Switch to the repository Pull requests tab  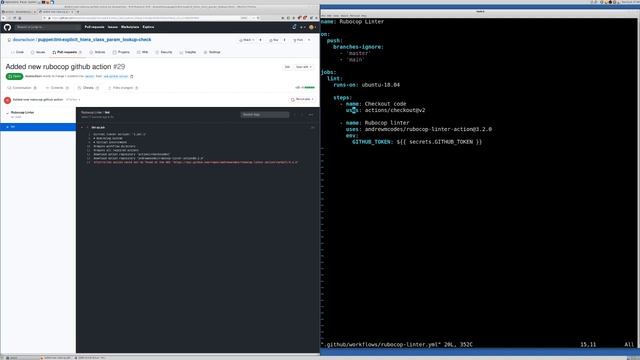coord(67,52)
